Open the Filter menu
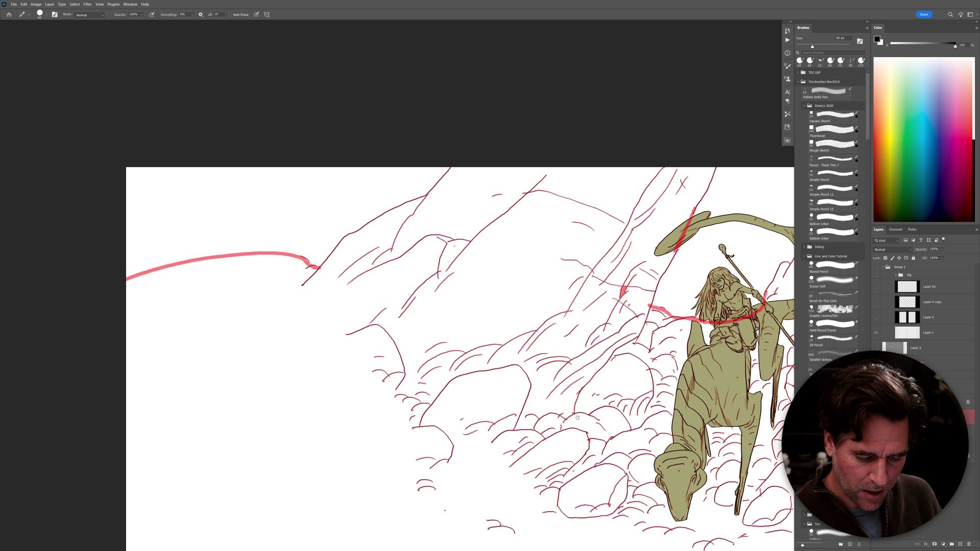The height and width of the screenshot is (551, 980). pyautogui.click(x=87, y=4)
